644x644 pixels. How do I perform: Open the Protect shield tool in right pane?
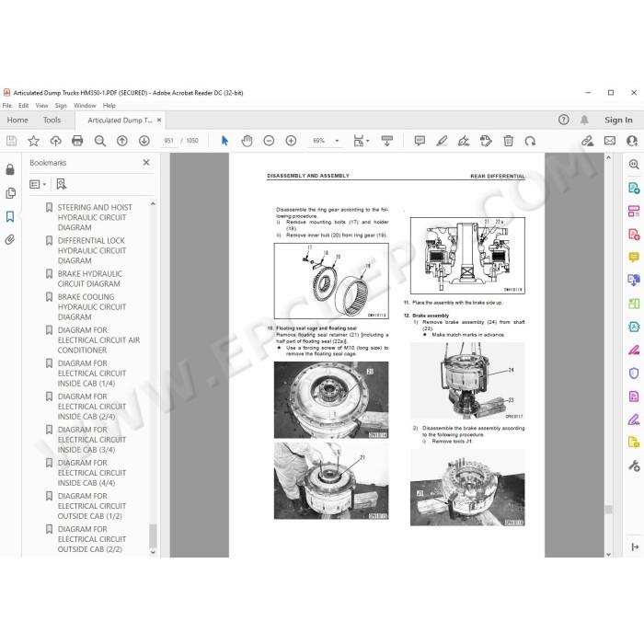(x=634, y=373)
